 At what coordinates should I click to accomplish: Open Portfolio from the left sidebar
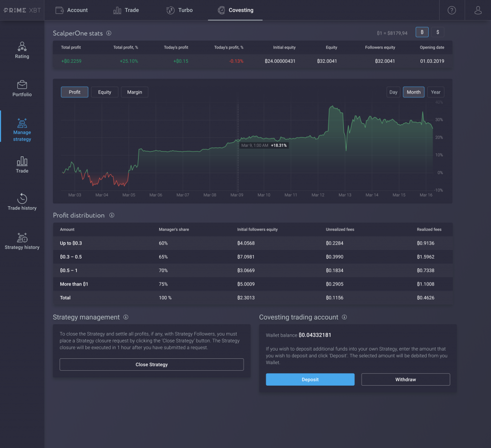tap(22, 89)
